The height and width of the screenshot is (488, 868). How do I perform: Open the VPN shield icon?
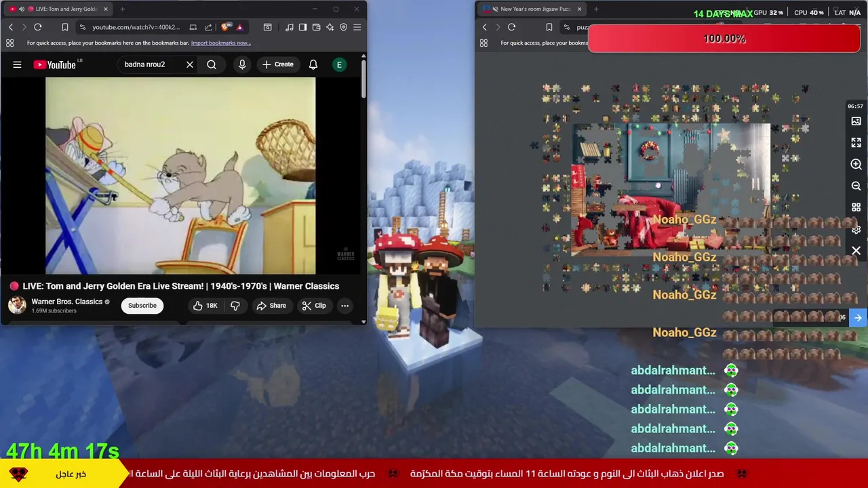[343, 27]
